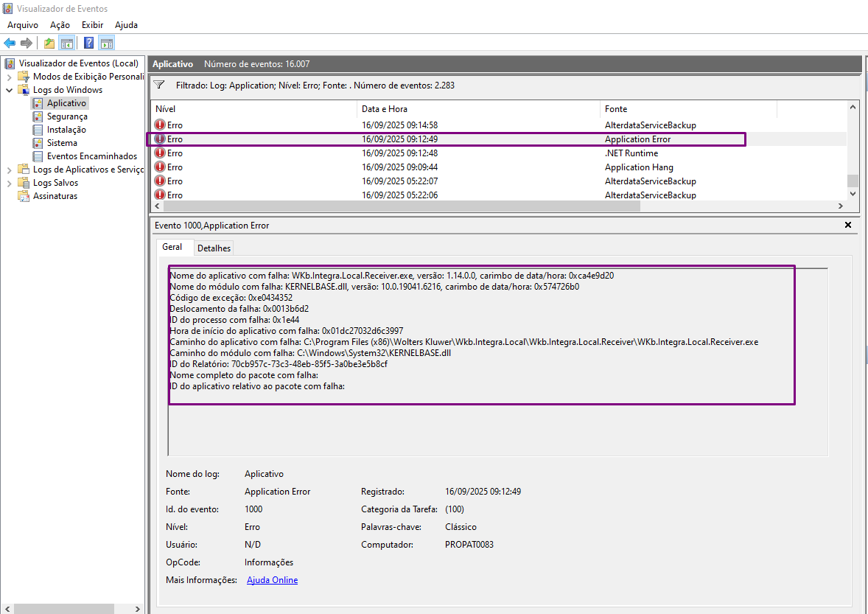The width and height of the screenshot is (868, 614).
Task: Switch to the Detalhes tab
Action: (214, 248)
